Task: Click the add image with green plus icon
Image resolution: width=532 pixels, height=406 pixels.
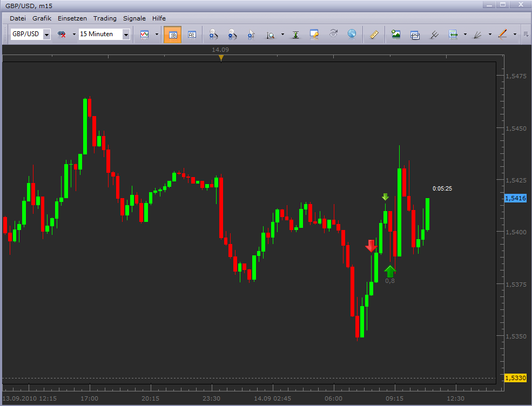Action: [395, 34]
